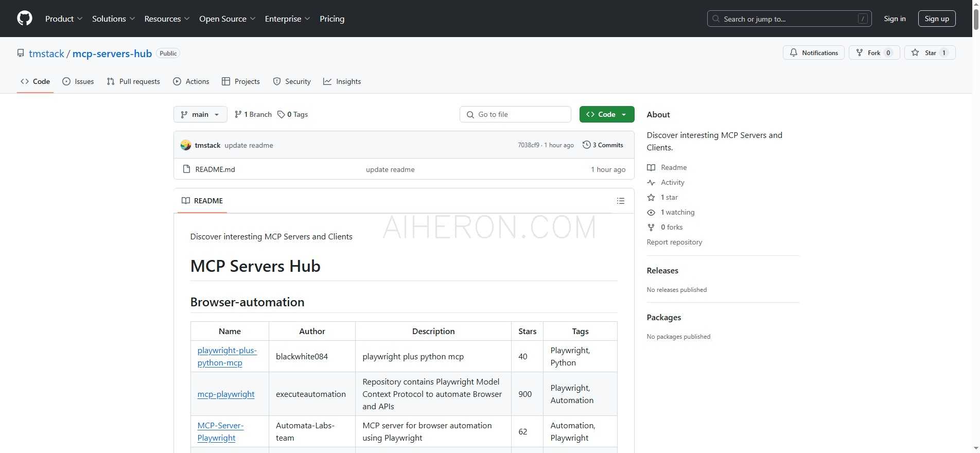Open the Issues tab
Screen dimensions: 980x453
(78, 81)
